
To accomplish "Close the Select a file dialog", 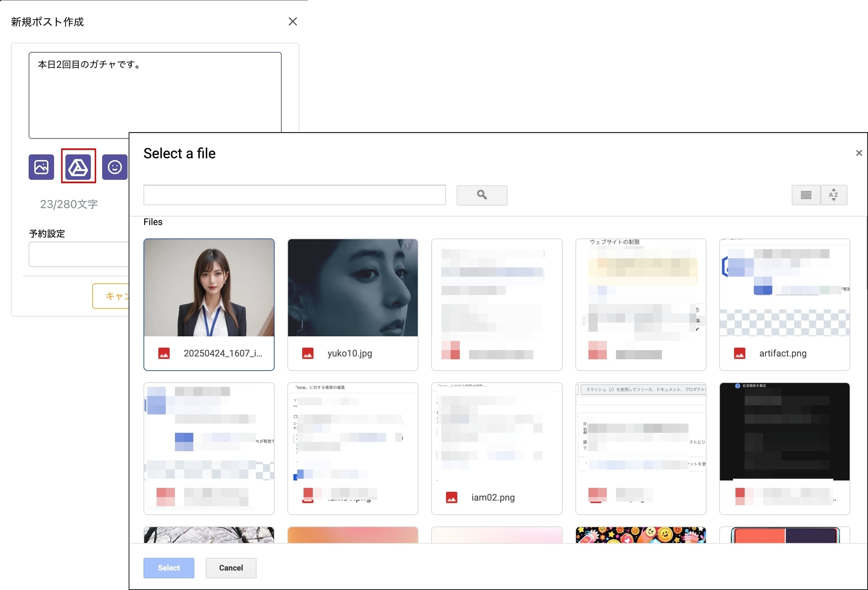I will (x=859, y=153).
